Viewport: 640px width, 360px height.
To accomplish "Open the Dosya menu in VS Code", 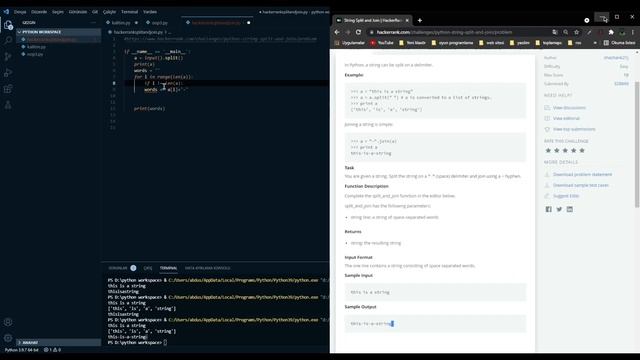I will pyautogui.click(x=20, y=12).
